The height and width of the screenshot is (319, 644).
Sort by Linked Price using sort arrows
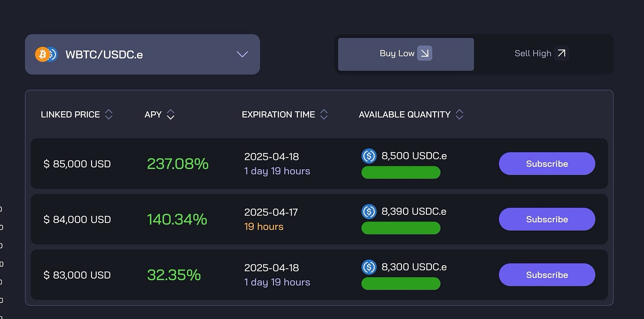[109, 114]
